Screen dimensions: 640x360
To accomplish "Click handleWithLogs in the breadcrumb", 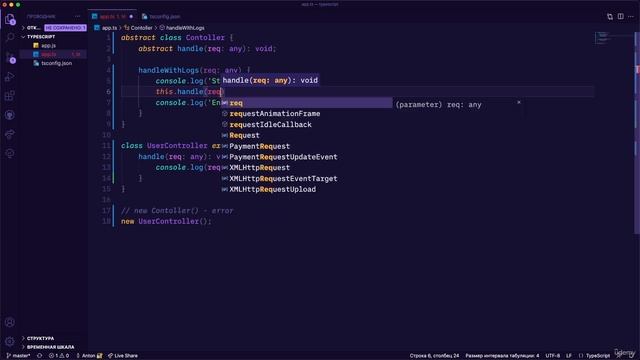I will click(x=185, y=28).
